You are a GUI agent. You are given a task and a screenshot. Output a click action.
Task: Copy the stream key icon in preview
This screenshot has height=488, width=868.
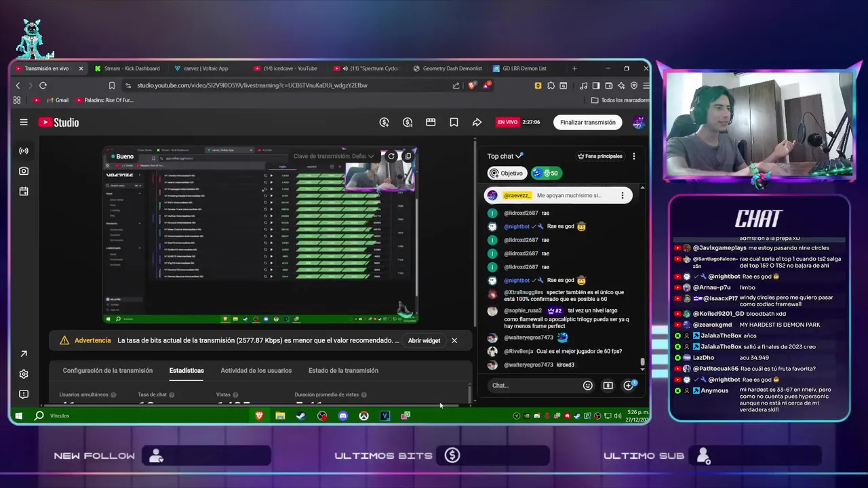pyautogui.click(x=408, y=156)
